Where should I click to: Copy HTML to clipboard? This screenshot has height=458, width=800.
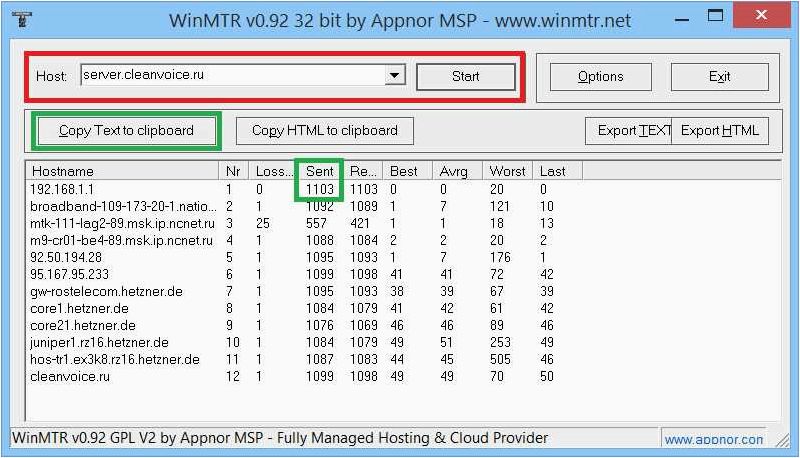(x=324, y=131)
